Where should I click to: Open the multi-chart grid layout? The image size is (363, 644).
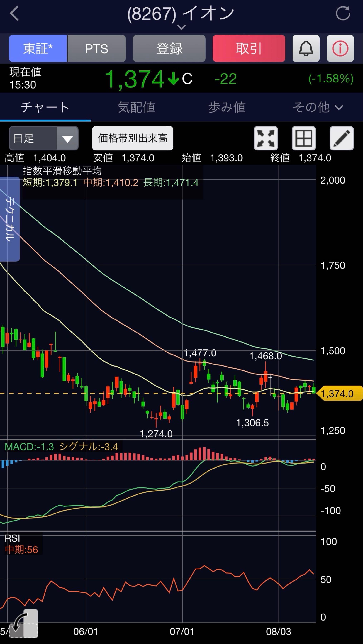pos(304,138)
